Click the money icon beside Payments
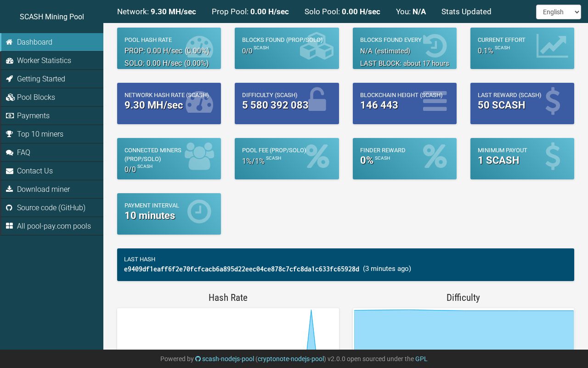 [x=9, y=115]
